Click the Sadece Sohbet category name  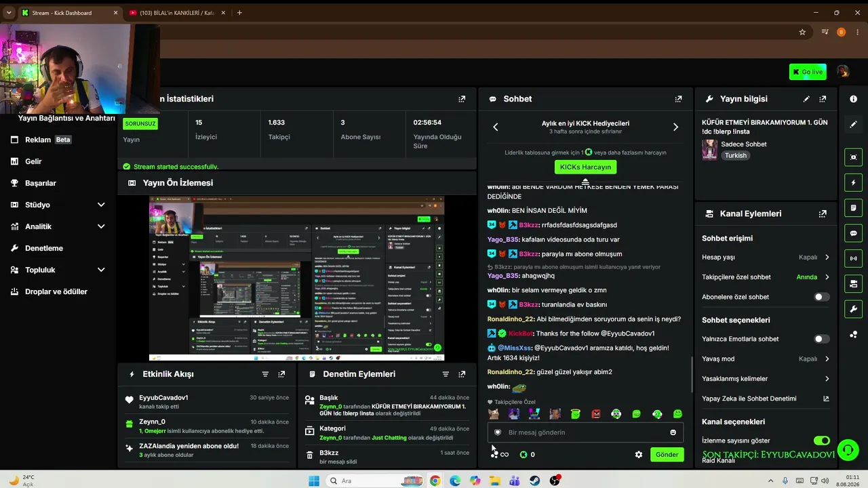tap(744, 144)
